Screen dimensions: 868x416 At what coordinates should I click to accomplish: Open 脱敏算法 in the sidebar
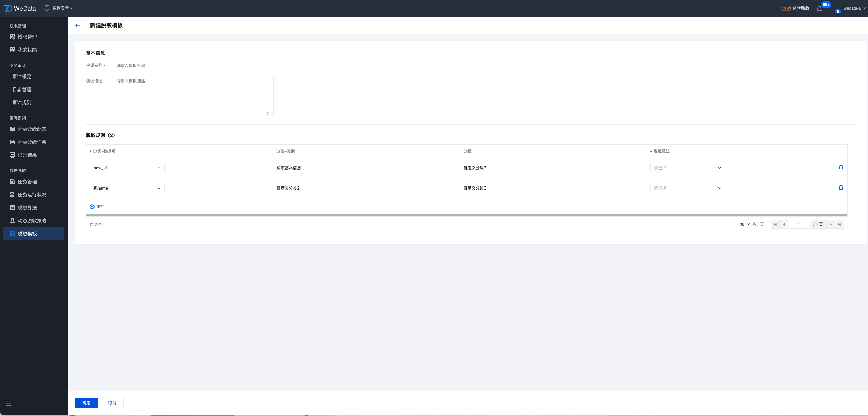point(27,208)
